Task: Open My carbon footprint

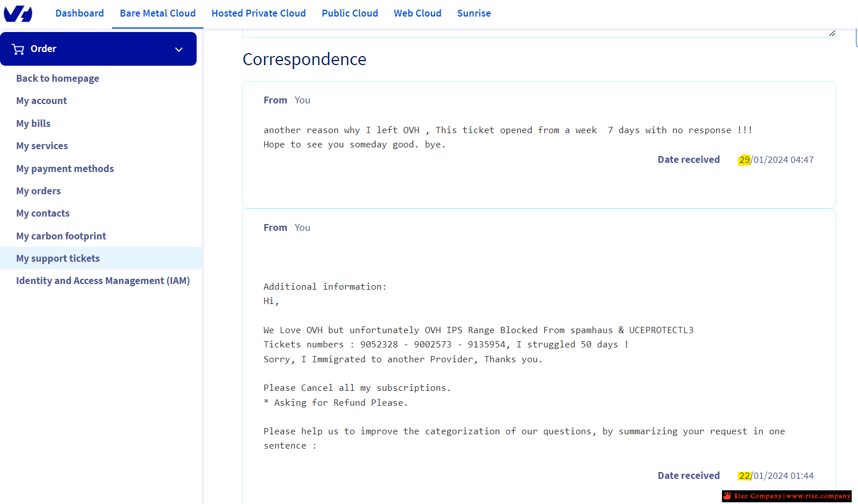Action: coord(61,236)
